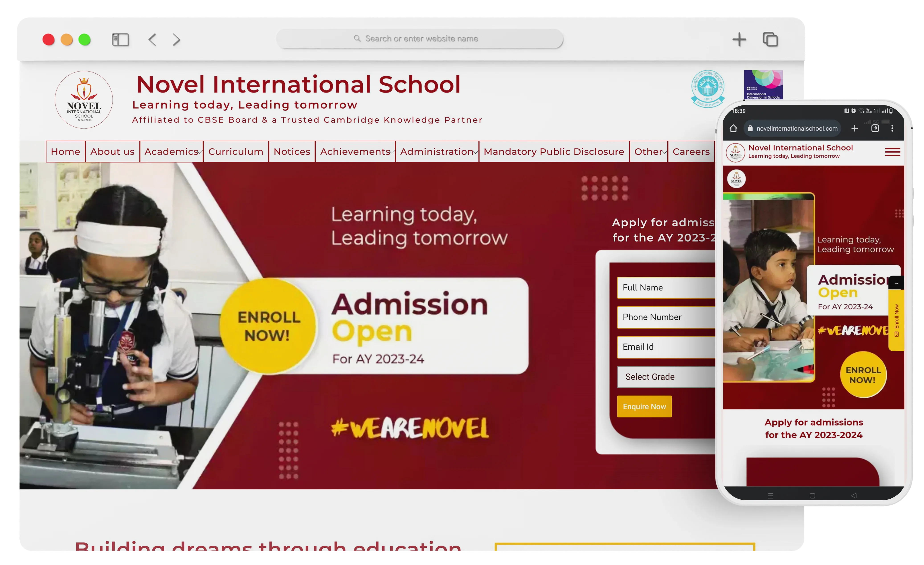Click the desktop browser search address bar

point(420,39)
